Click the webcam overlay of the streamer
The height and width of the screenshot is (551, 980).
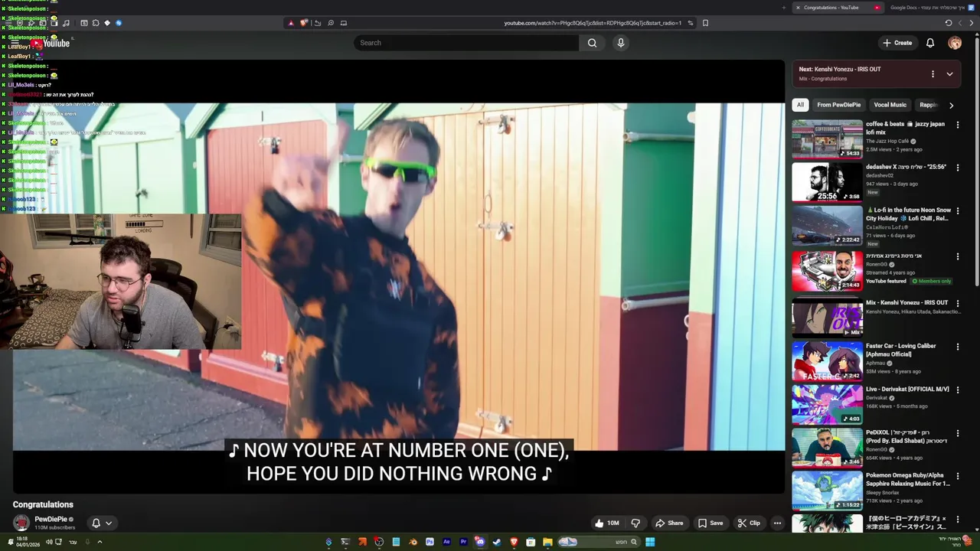pos(120,282)
